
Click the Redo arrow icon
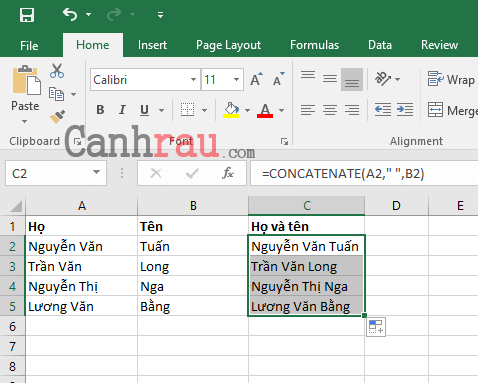(114, 15)
